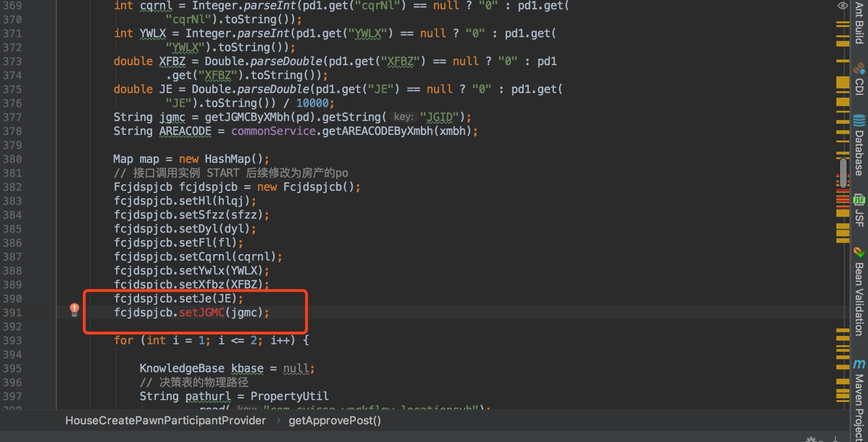Screen dimensions: 868x442
Task: Click the red error bulb on line 391
Action: pyautogui.click(x=75, y=309)
